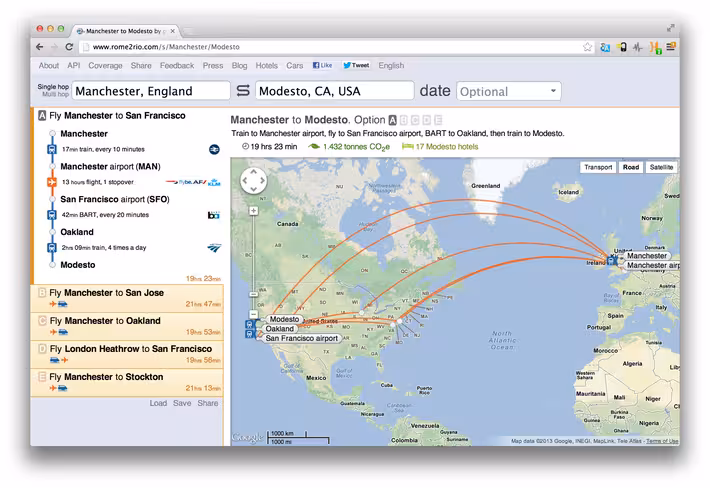Switch map to Transport view

pyautogui.click(x=598, y=167)
